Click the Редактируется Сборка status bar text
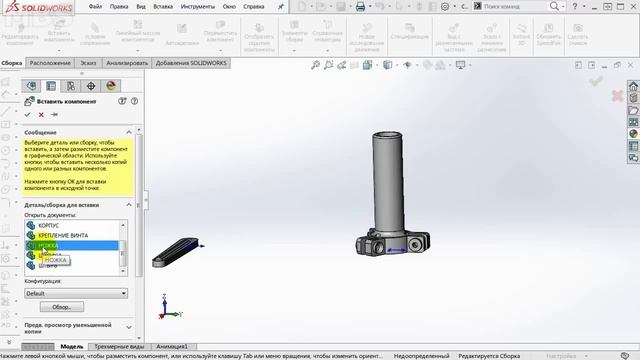Viewport: 640px width, 360px height. (489, 356)
